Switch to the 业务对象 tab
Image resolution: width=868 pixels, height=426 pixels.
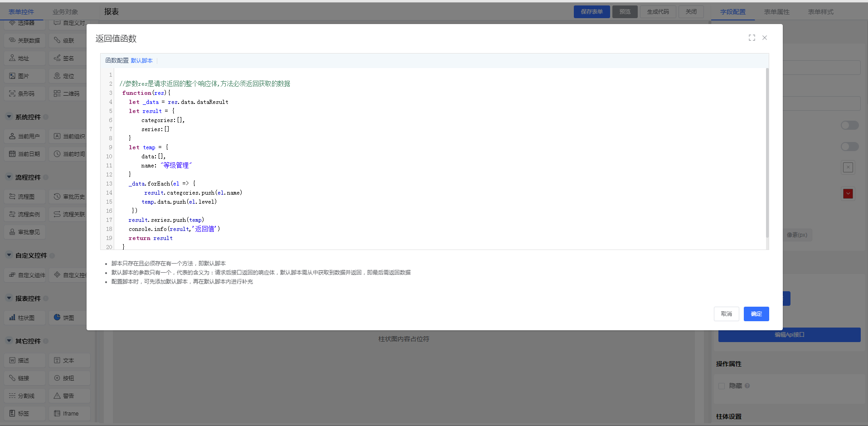(65, 12)
